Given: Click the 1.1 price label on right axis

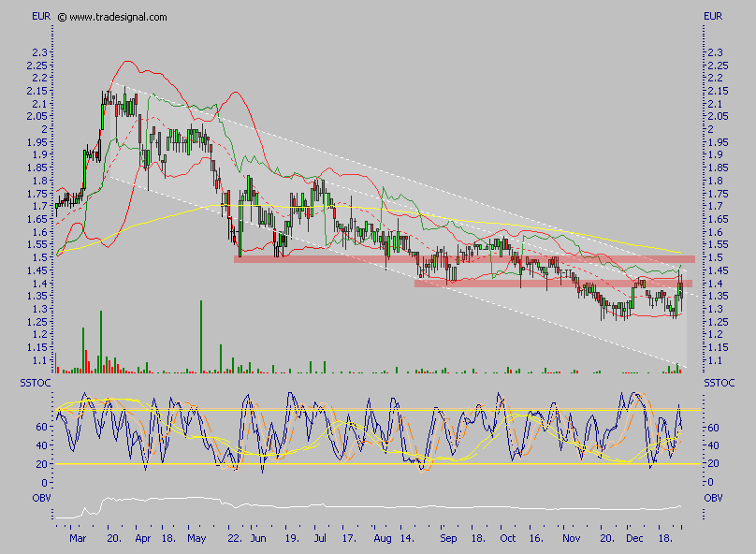Looking at the screenshot, I should (x=714, y=360).
